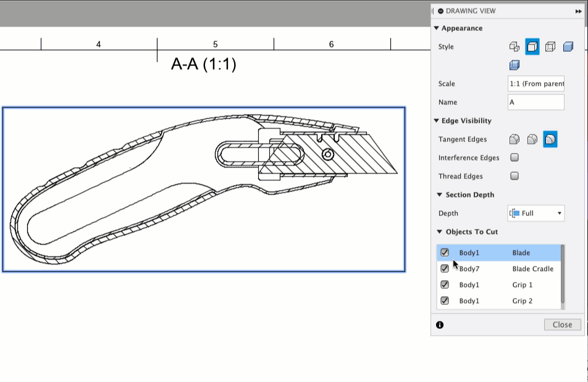The width and height of the screenshot is (588, 382).
Task: Select the section view of the knife drawing
Action: [204, 189]
